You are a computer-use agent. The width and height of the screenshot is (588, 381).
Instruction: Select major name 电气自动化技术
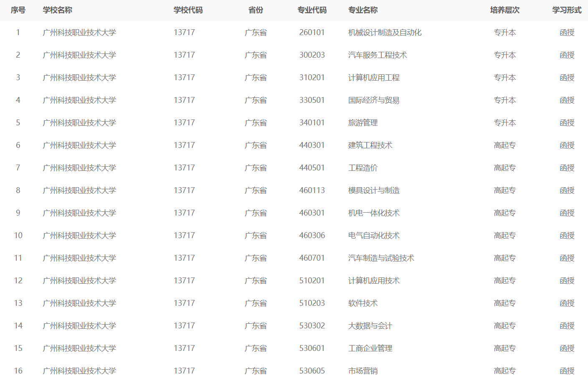point(374,236)
